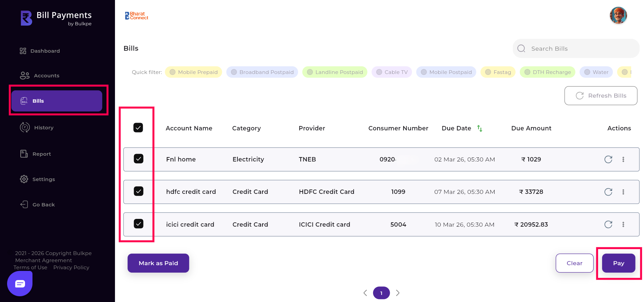Click the Due Date sort arrows icon

click(480, 128)
